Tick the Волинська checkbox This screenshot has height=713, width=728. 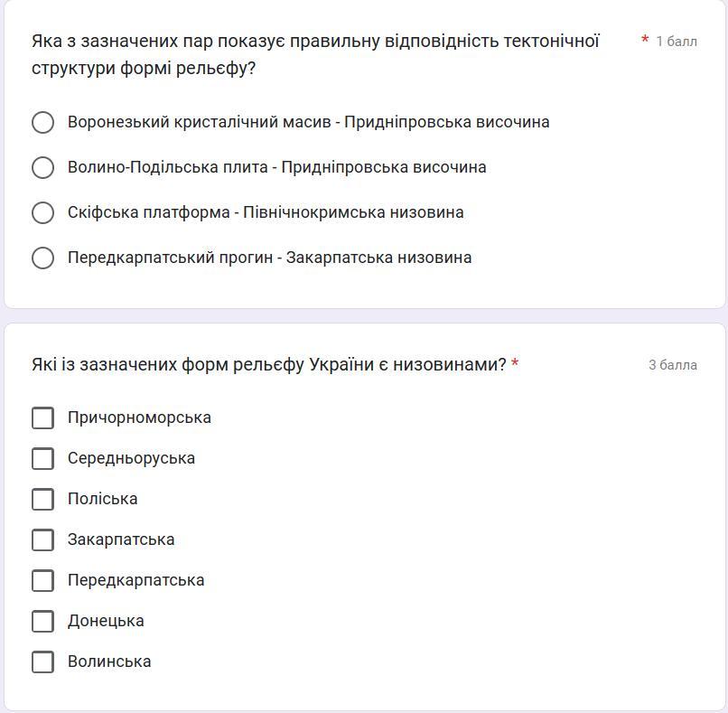click(42, 661)
